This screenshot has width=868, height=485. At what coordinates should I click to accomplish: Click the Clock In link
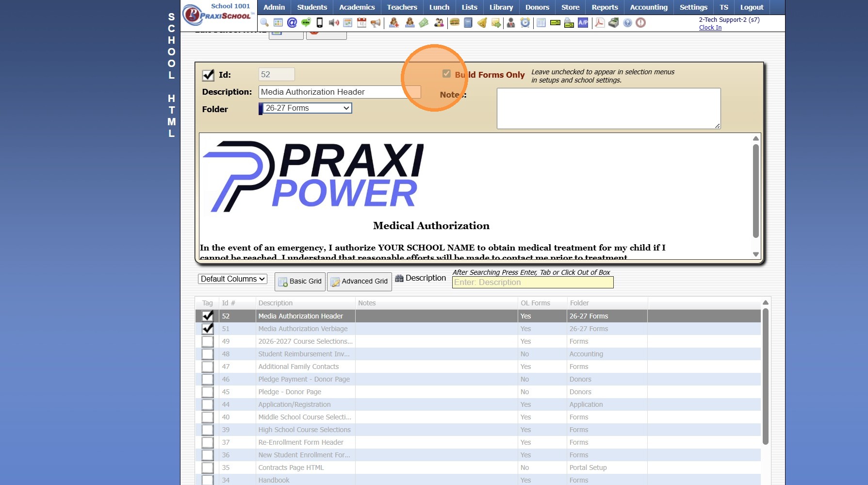point(710,28)
